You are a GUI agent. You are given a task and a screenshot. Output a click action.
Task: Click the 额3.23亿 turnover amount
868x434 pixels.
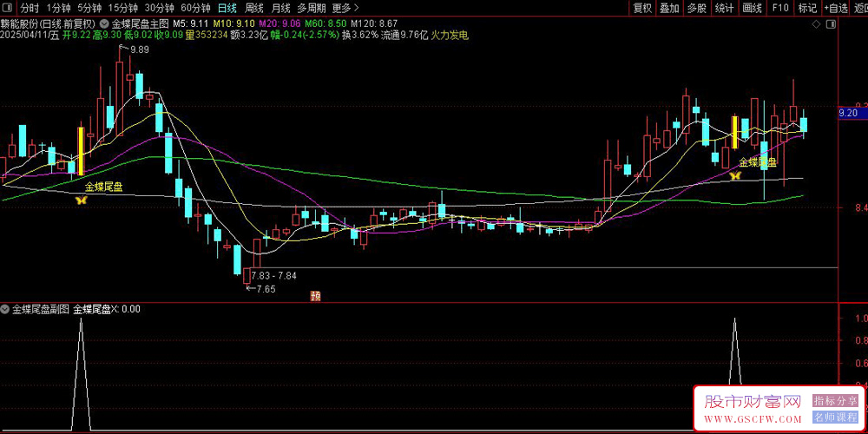[250, 36]
